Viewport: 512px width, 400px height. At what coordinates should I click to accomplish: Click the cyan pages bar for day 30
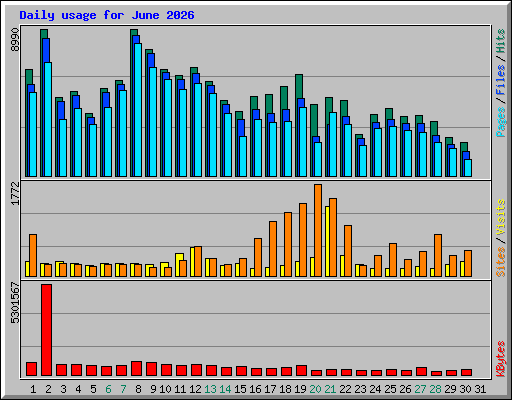tap(468, 168)
